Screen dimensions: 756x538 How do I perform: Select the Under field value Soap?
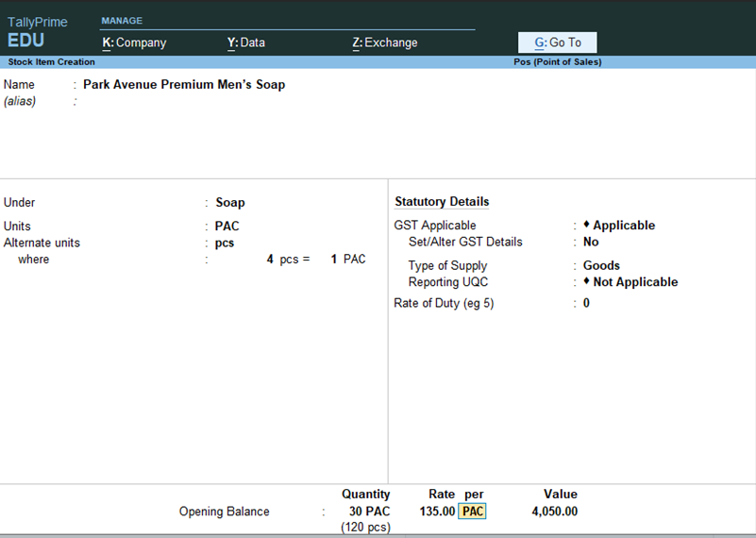pos(230,203)
